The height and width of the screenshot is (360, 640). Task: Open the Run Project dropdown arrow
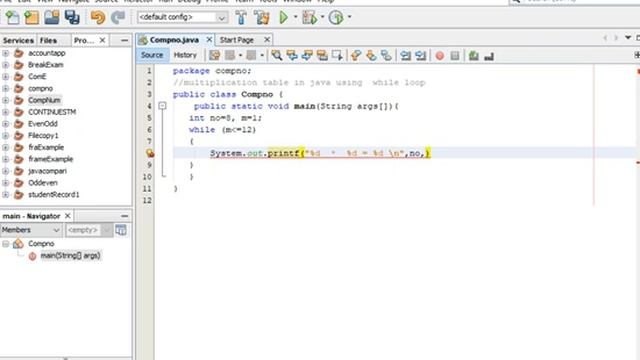point(296,17)
